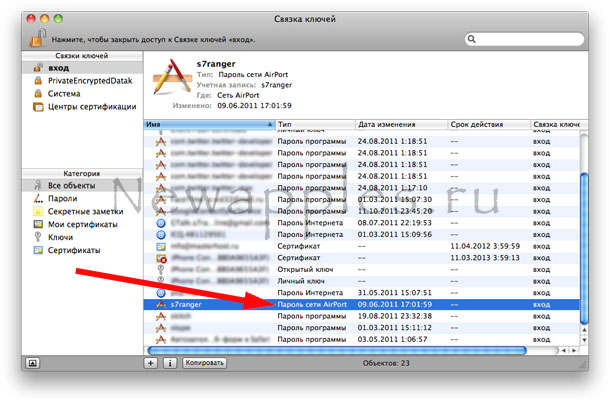
Task: Click the 'Копировать' button
Action: tap(204, 363)
